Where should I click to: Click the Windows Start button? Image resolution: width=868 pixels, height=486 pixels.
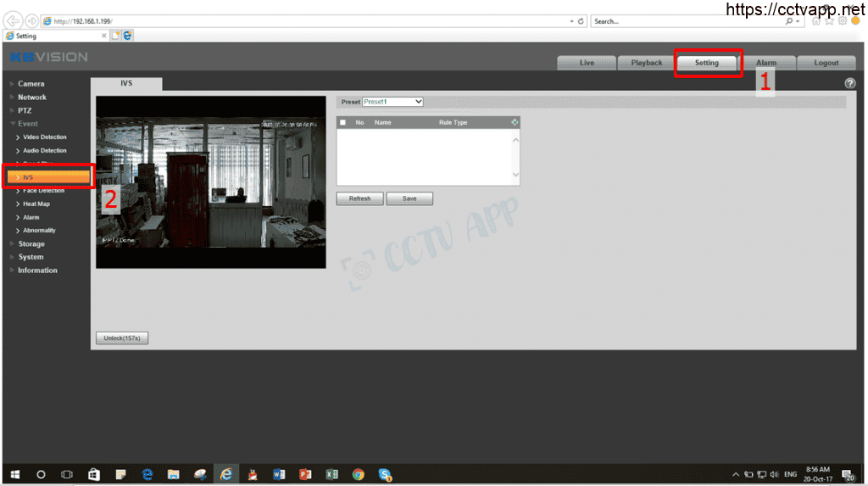(14, 474)
